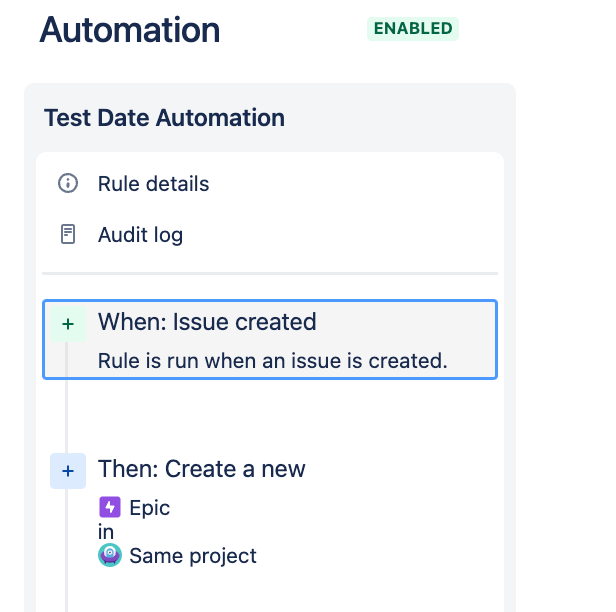Screen dimensions: 616x612
Task: Select the "When: Issue created" trigger title
Action: 207,322
